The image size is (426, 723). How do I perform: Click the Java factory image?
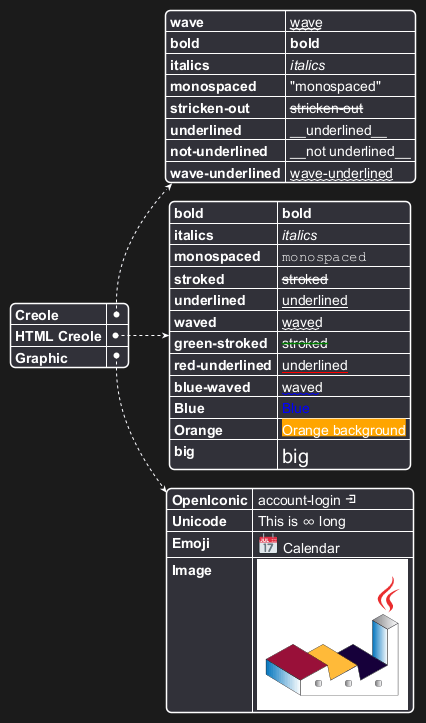(332, 634)
